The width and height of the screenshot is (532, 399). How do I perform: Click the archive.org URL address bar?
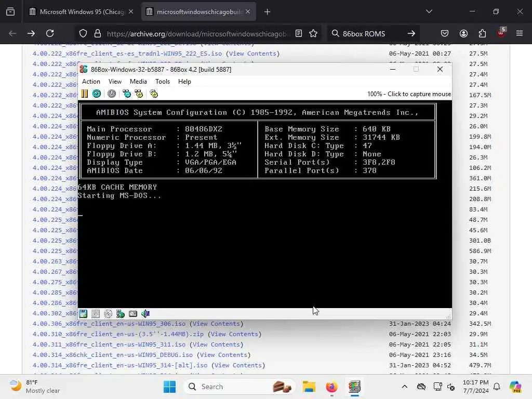[x=198, y=34]
